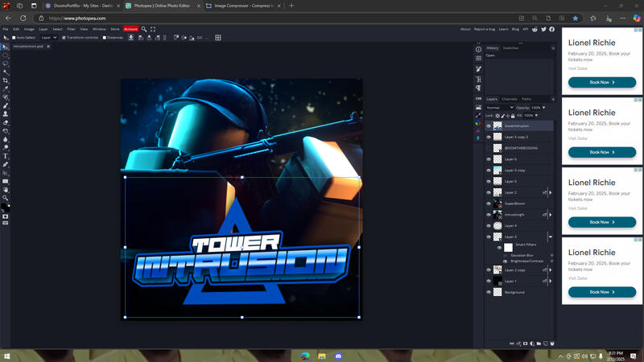Click first Lionel Richie Book Now button
This screenshot has height=362, width=644.
(601, 82)
